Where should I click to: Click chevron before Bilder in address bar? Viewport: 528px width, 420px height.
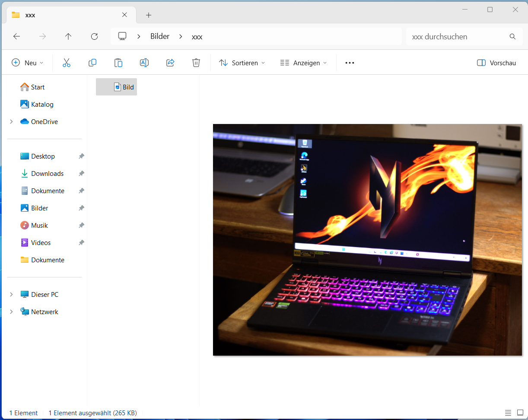coord(139,37)
